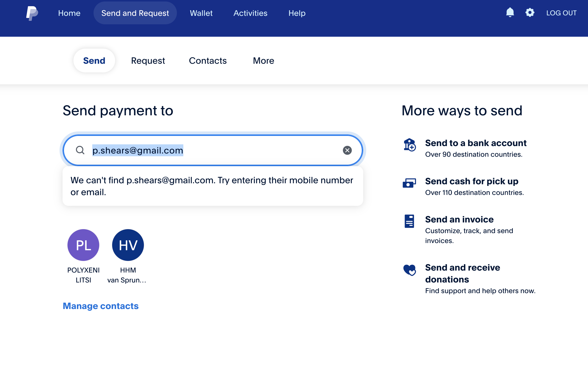Click the email recipient input field

coord(213,150)
